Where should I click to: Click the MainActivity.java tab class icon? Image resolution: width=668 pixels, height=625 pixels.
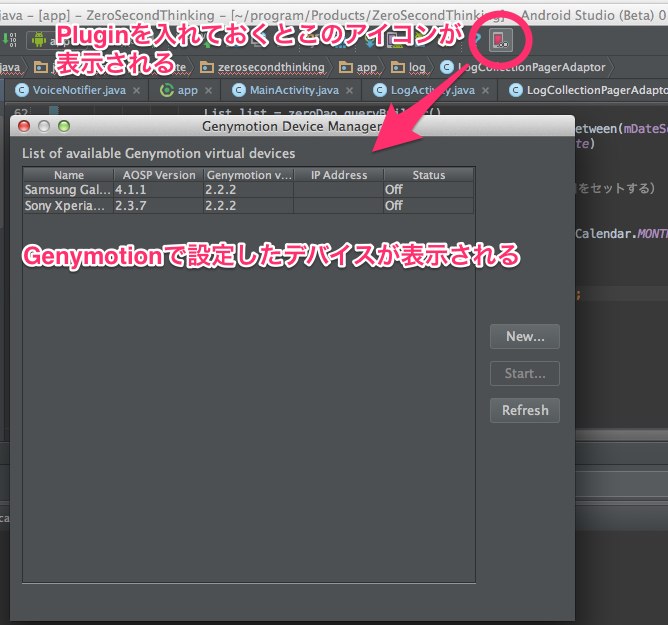(x=239, y=90)
